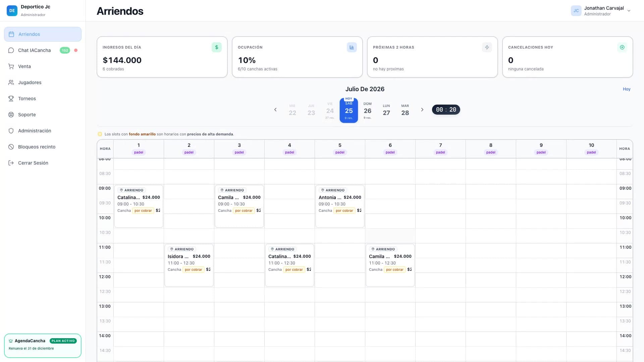Click the red notification dot next to chat

(x=76, y=50)
